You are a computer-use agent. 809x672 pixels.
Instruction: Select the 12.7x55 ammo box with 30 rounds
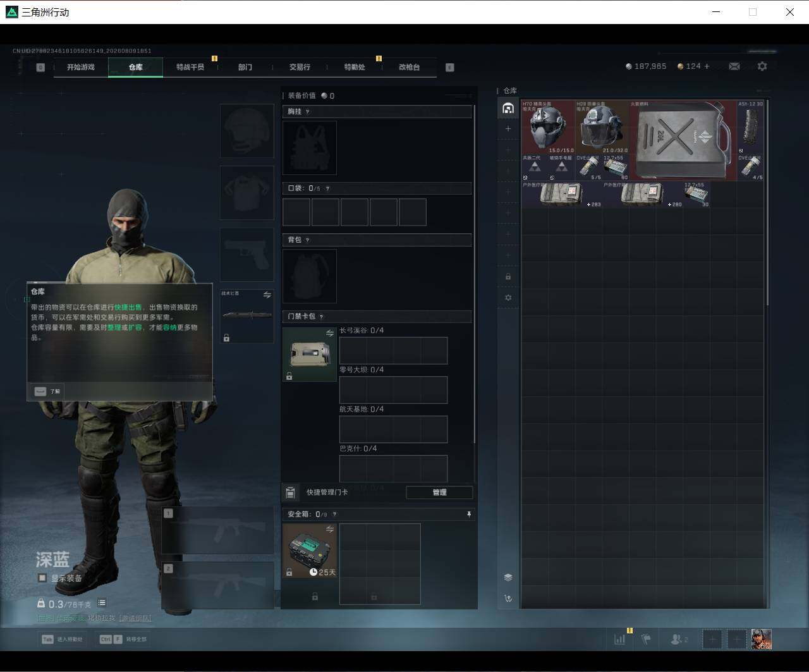696,195
